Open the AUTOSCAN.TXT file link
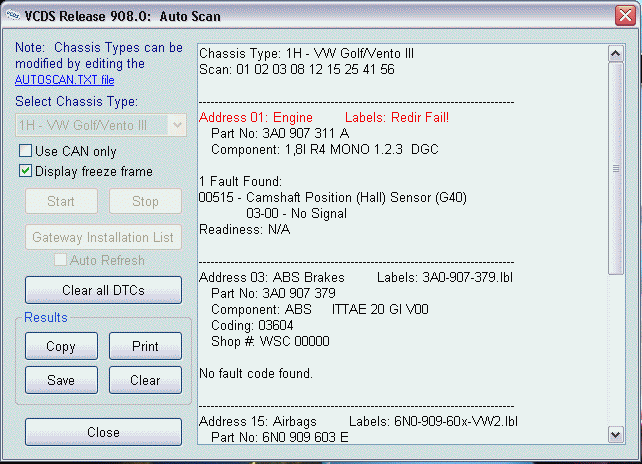Screen dimensions: 642x464 click(64, 78)
